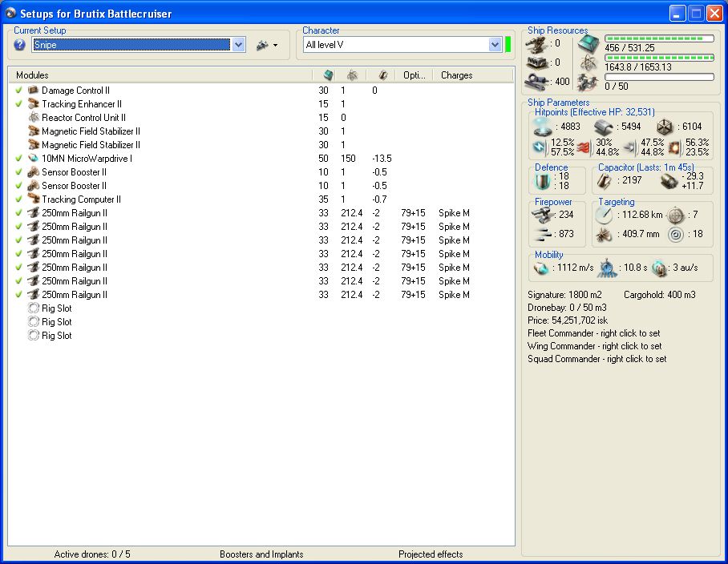Viewport: 728px width, 564px height.
Task: Click Fleet Commander - right click to set
Action: [593, 333]
